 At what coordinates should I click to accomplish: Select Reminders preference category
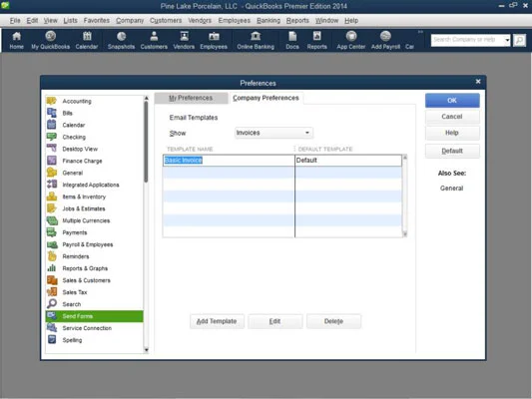coord(94,256)
